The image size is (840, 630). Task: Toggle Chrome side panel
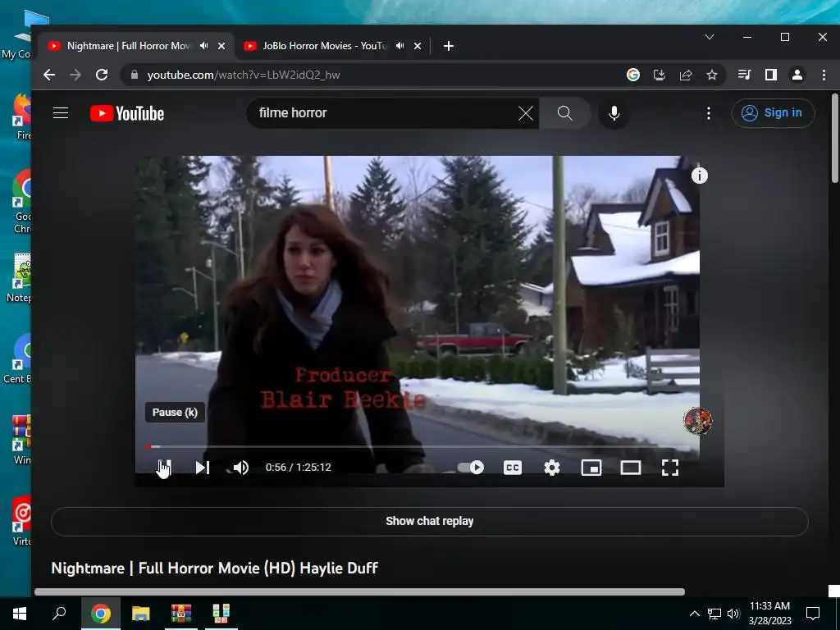771,75
